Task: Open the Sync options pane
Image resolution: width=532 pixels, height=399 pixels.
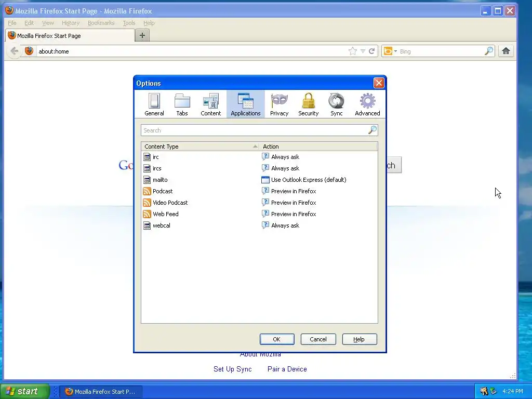Action: [x=336, y=104]
